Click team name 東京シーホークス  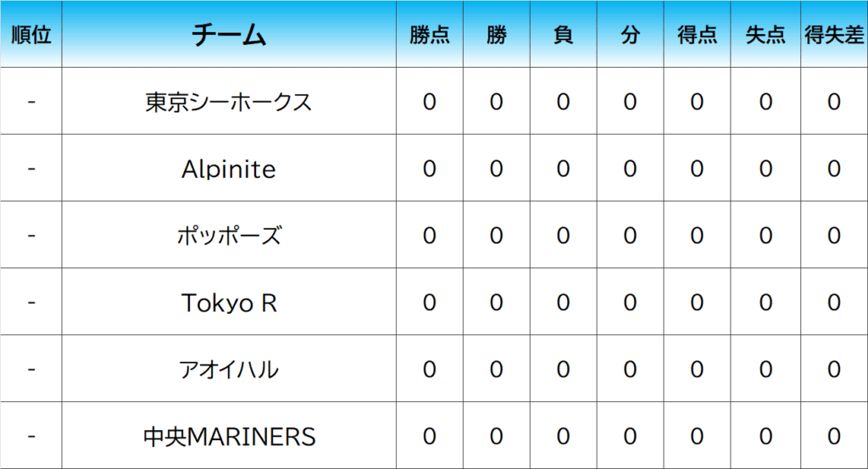pyautogui.click(x=229, y=102)
